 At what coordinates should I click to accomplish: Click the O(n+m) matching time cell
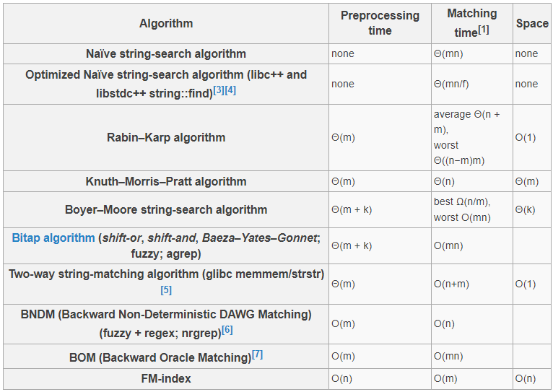pos(451,284)
